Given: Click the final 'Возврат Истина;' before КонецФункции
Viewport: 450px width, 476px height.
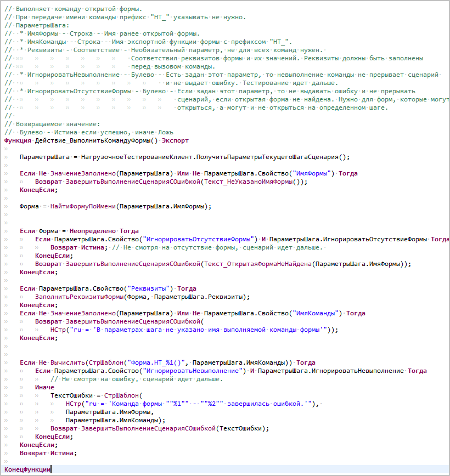Looking at the screenshot, I should click(x=48, y=453).
